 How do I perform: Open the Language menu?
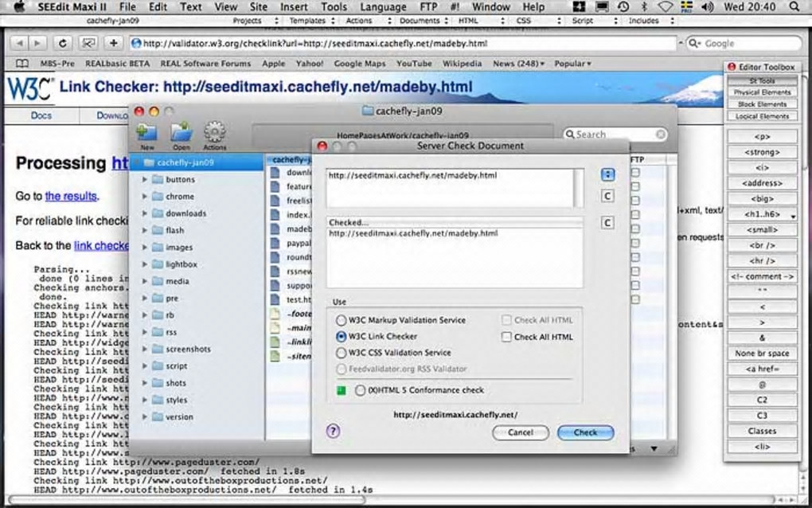[383, 6]
